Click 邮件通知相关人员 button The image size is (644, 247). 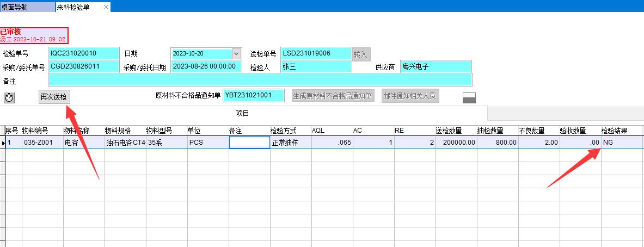[409, 96]
